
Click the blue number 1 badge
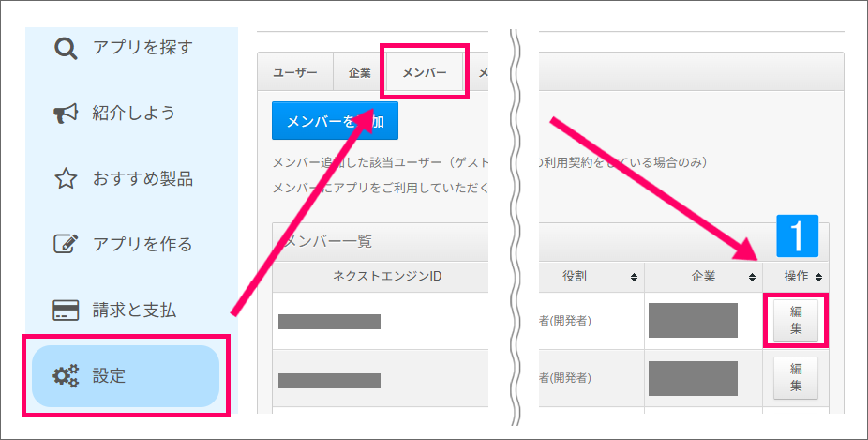click(x=798, y=236)
